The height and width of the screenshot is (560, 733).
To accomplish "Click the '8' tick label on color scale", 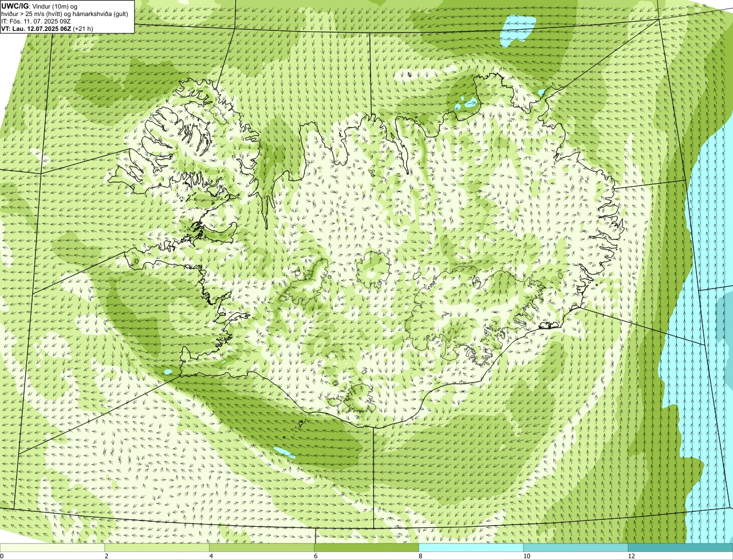I will [421, 556].
